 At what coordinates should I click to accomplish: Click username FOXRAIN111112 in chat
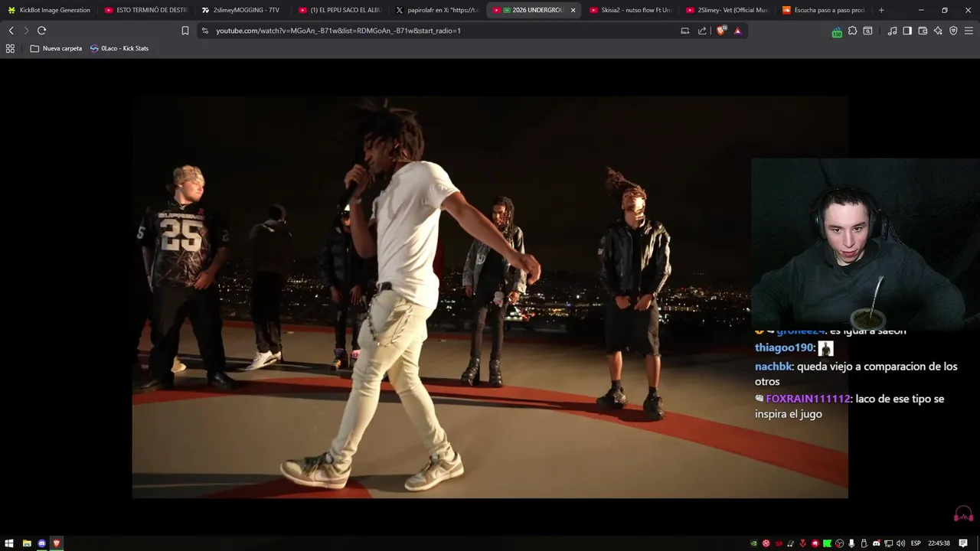808,399
